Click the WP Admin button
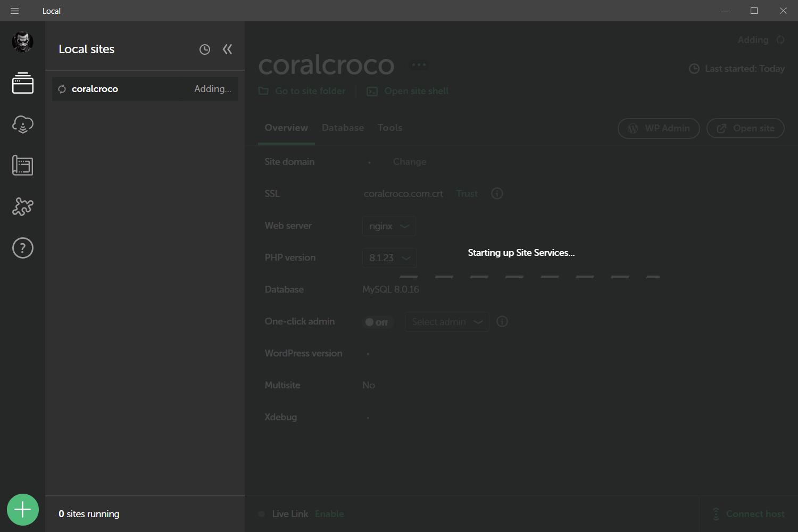The height and width of the screenshot is (532, 798). click(x=659, y=128)
